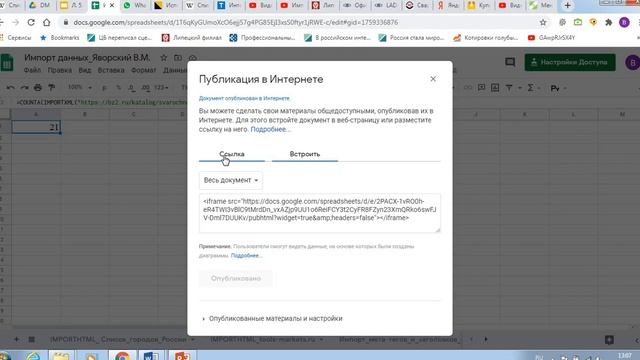Open the Подробнее link in the note
The width and height of the screenshot is (640, 360).
[246, 256]
